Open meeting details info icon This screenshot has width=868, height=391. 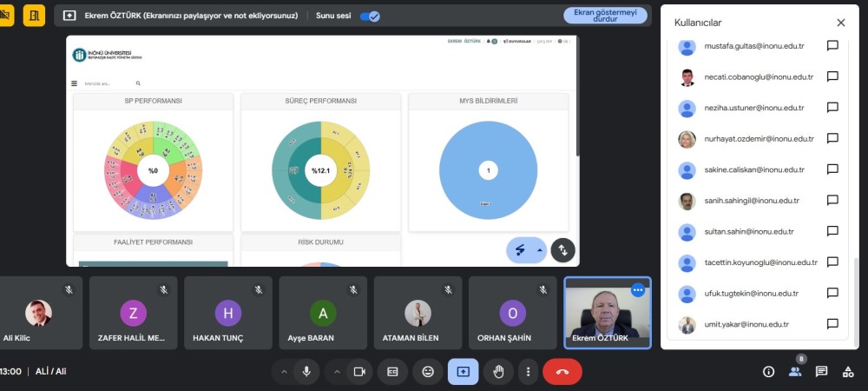click(x=768, y=372)
